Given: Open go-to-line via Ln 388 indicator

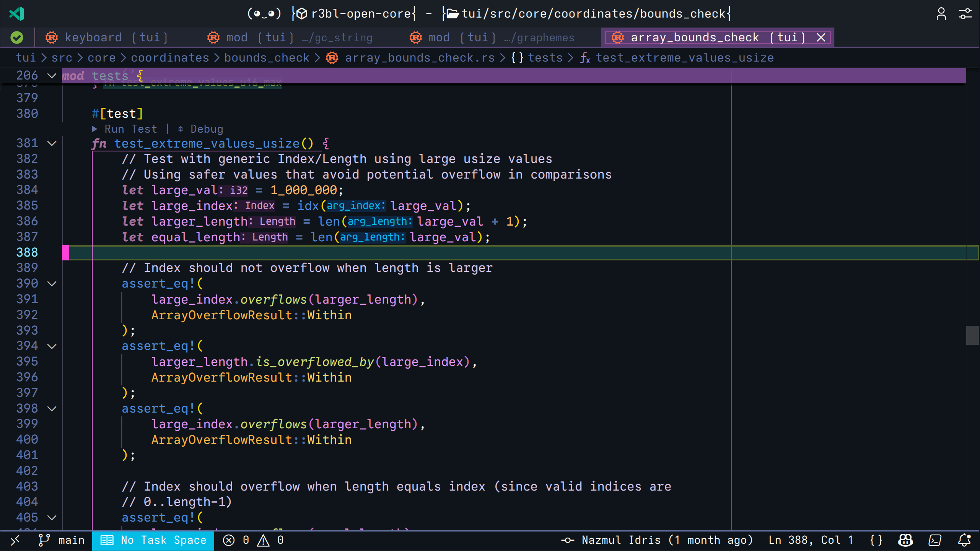Looking at the screenshot, I should (811, 540).
